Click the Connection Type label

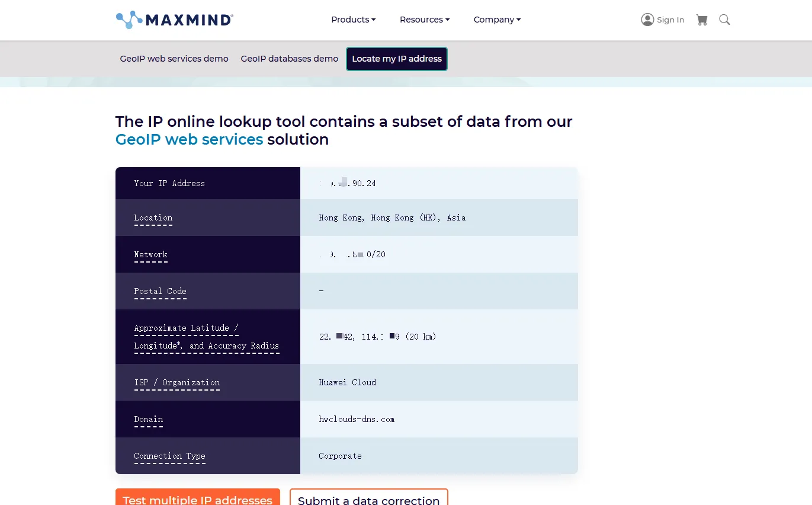coord(169,456)
